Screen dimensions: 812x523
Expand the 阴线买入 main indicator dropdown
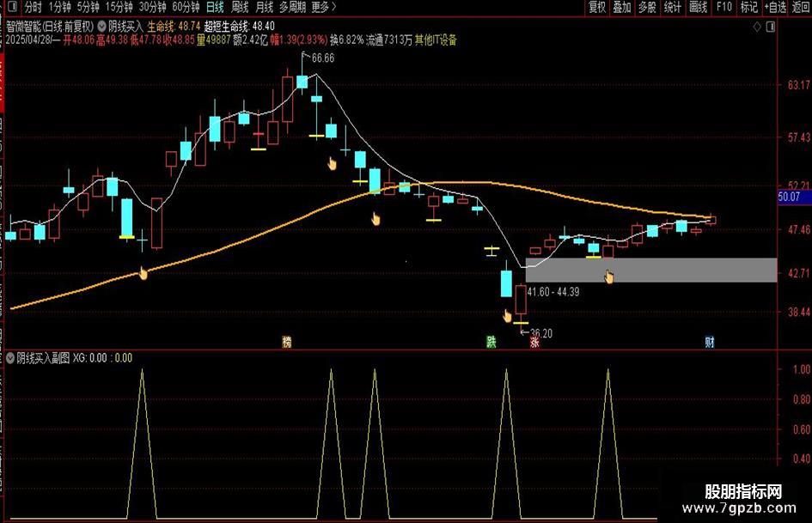102,27
